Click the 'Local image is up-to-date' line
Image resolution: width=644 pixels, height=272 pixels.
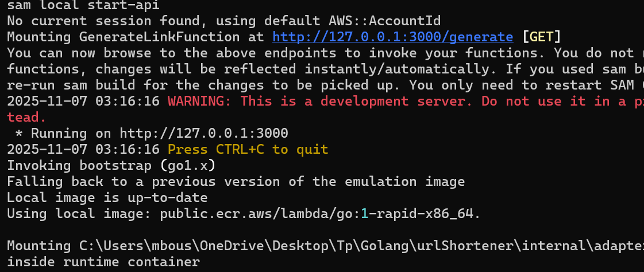coord(107,198)
